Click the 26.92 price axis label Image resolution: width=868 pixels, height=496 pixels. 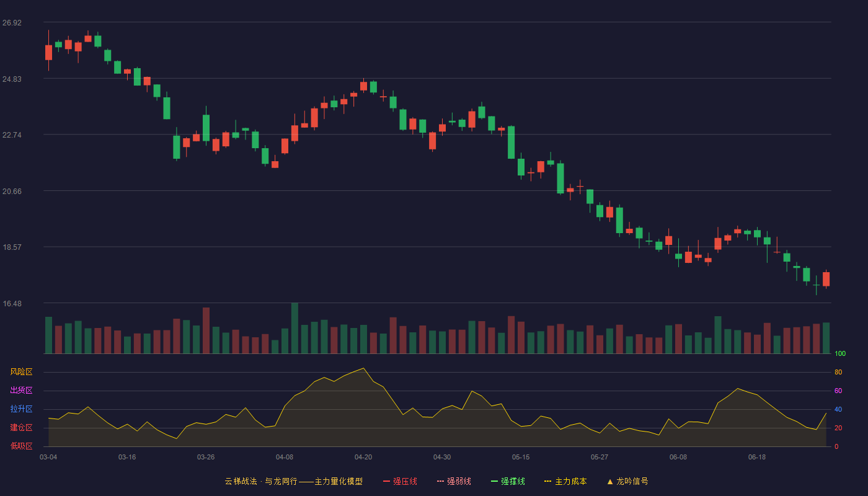[12, 23]
